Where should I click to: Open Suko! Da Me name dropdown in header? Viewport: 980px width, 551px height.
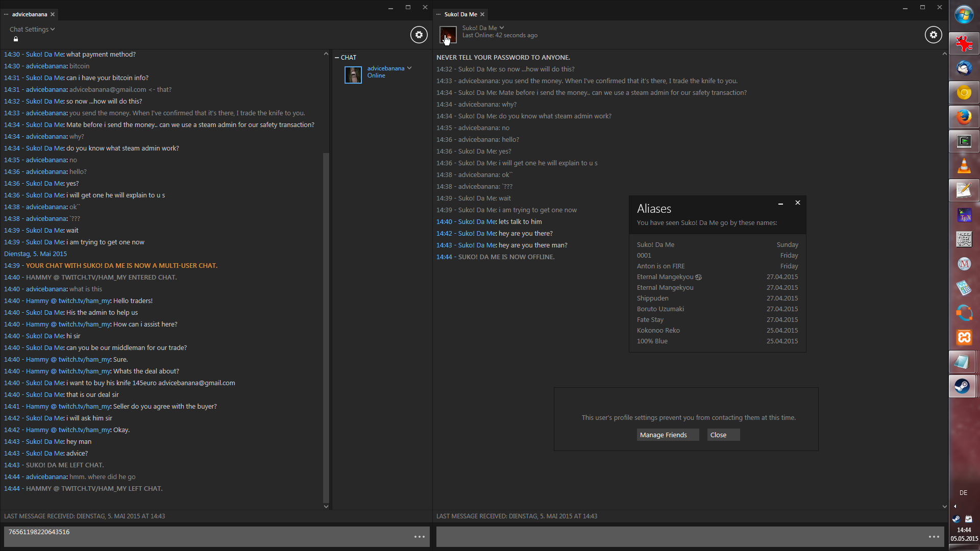(x=502, y=28)
